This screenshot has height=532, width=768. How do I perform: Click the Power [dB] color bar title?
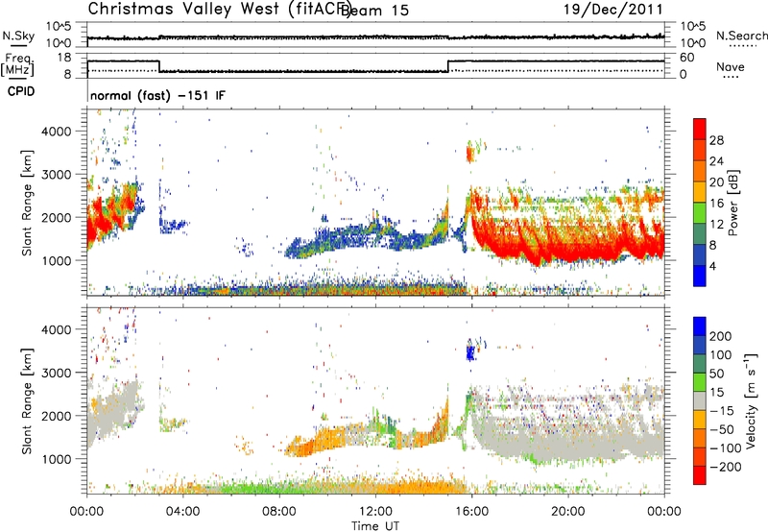(x=732, y=203)
